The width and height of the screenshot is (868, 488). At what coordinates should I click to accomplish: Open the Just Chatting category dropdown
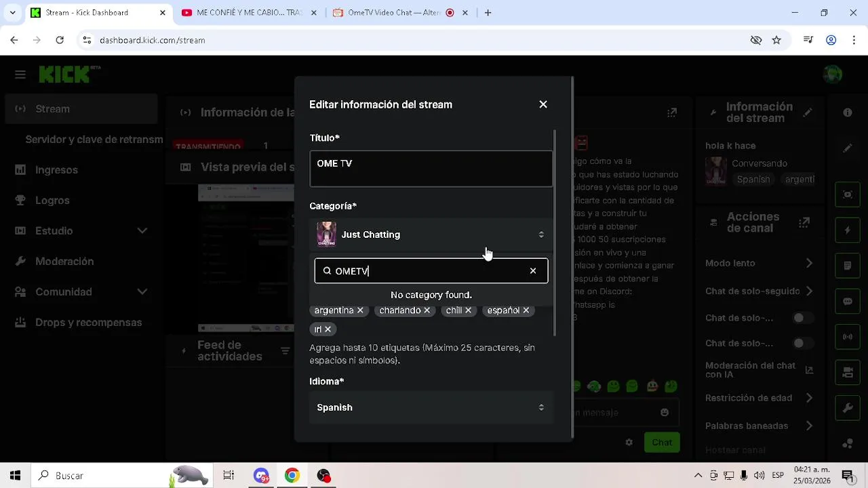[431, 235]
